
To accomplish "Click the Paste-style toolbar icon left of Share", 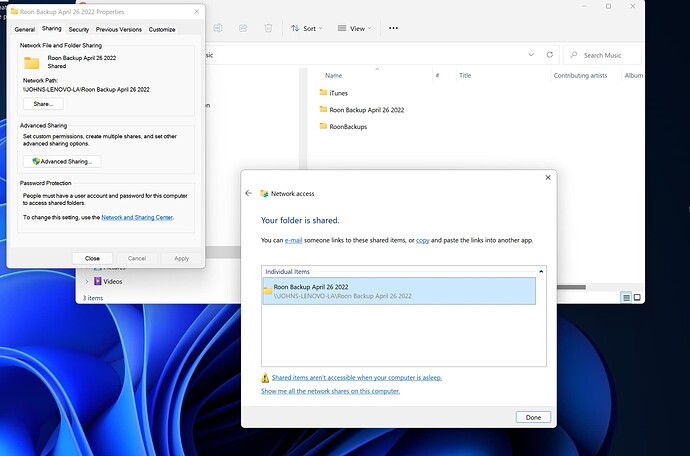I will [217, 28].
